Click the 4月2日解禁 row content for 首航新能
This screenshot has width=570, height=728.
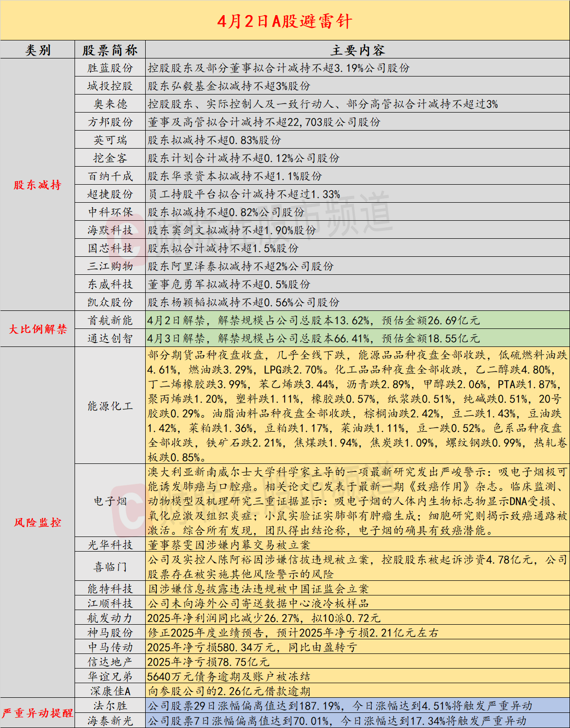click(314, 321)
